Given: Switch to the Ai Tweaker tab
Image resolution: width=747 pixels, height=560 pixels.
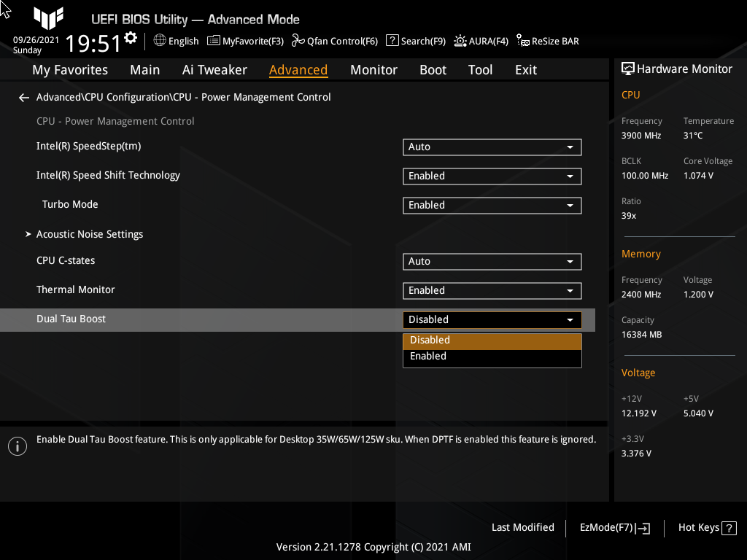Looking at the screenshot, I should 214,69.
